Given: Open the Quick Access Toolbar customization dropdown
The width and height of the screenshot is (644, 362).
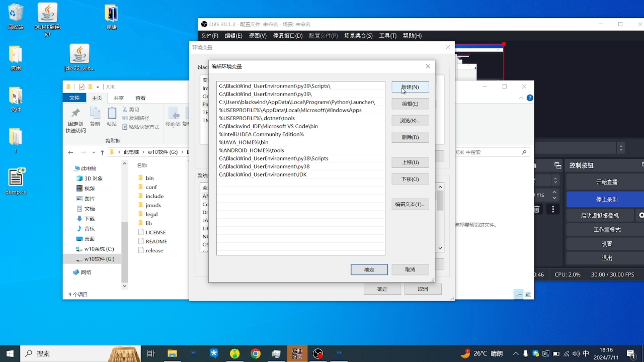Looking at the screenshot, I should [x=98, y=87].
